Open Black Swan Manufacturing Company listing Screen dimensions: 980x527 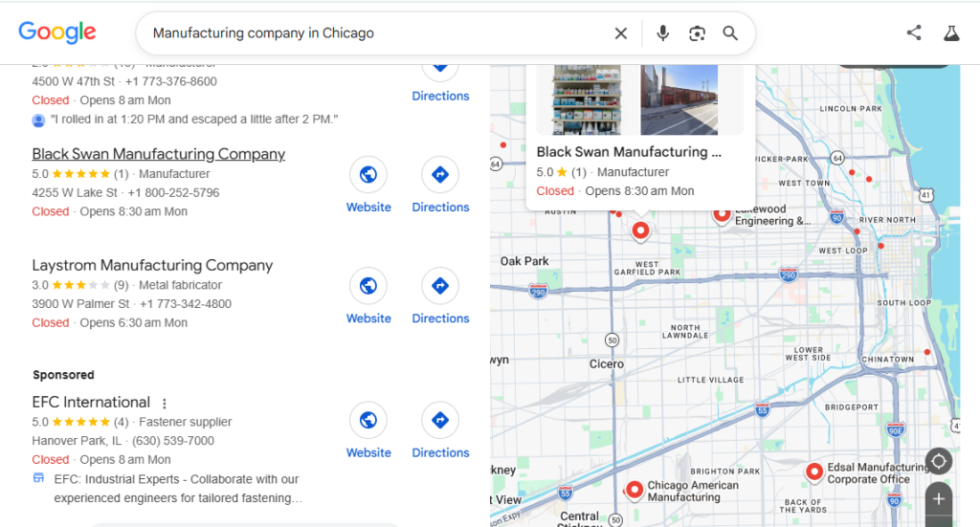(159, 154)
